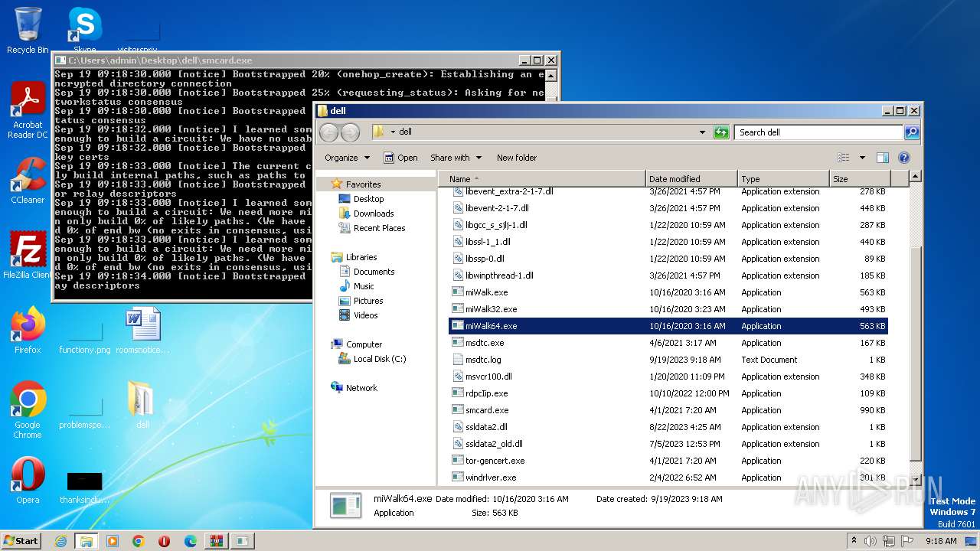Select the roomsnotice Word document icon

click(142, 331)
